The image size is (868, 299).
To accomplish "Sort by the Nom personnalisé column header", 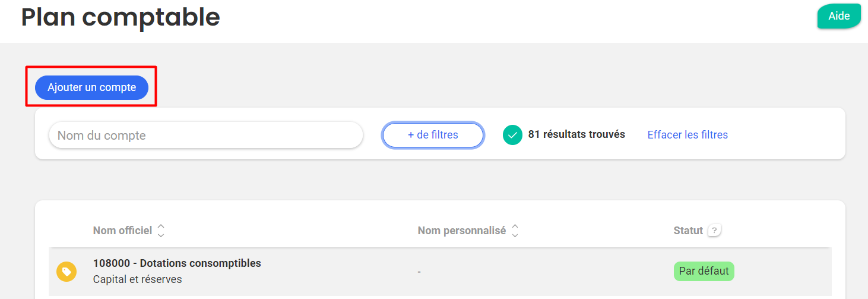I will [461, 231].
